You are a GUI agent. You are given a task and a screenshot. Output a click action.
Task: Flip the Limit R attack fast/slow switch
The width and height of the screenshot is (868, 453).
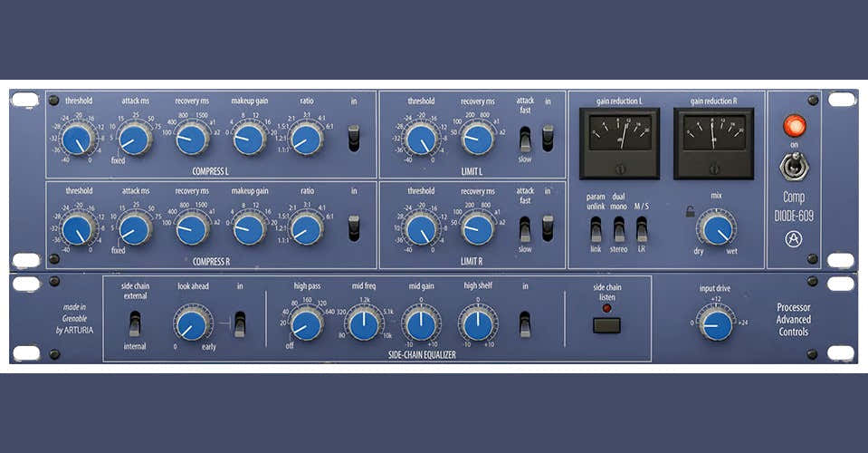click(525, 229)
